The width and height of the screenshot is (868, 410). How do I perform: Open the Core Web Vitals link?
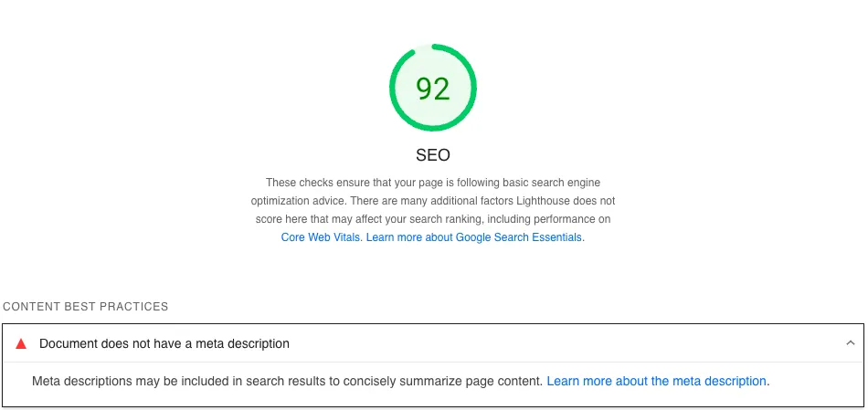tap(322, 237)
